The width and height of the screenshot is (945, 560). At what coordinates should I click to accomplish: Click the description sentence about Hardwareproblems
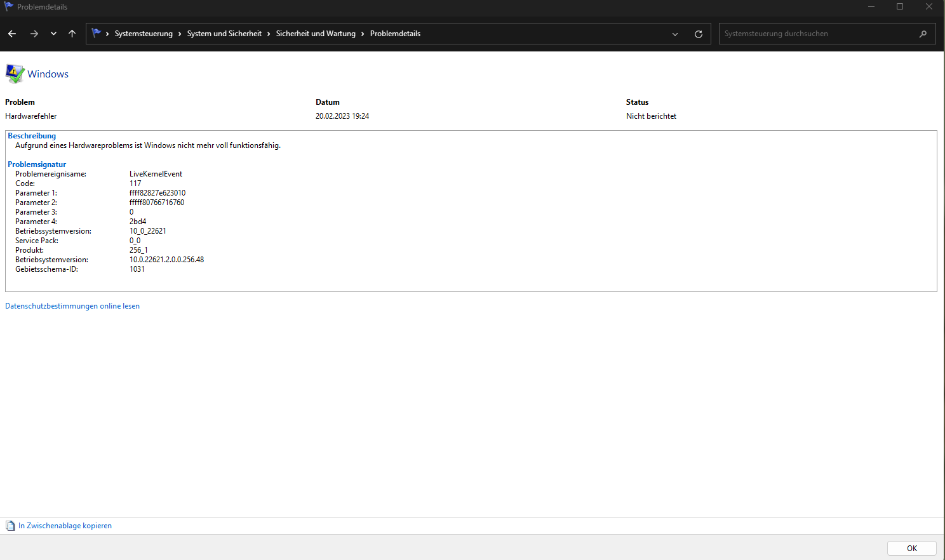coord(148,145)
